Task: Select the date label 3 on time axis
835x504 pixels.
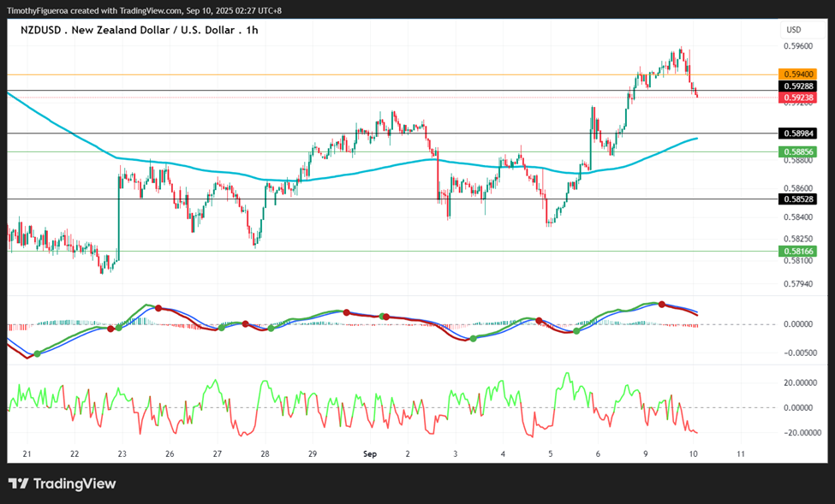Action: click(456, 454)
